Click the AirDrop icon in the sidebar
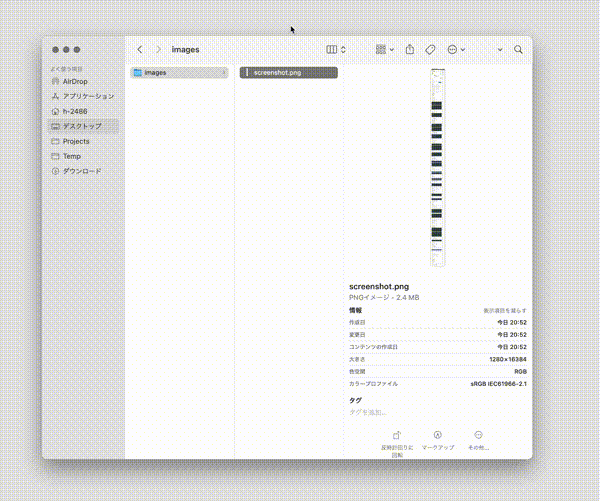This screenshot has width=600, height=501. tap(55, 82)
